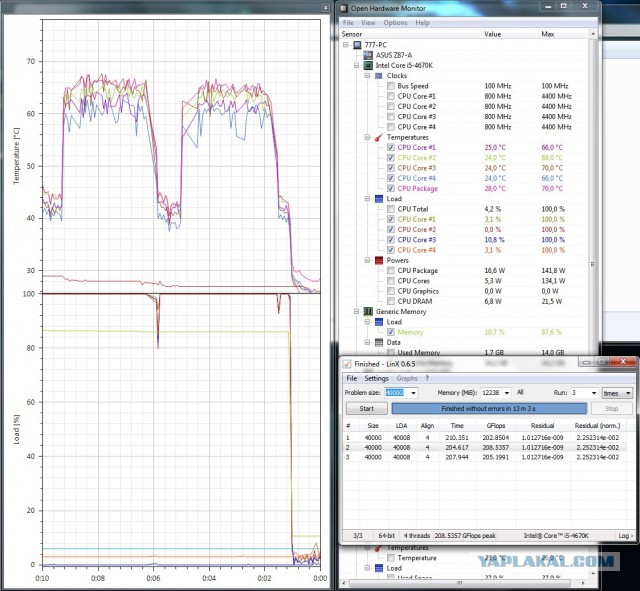
Task: Enable the Bus Speed plot checkbox
Action: (x=391, y=86)
